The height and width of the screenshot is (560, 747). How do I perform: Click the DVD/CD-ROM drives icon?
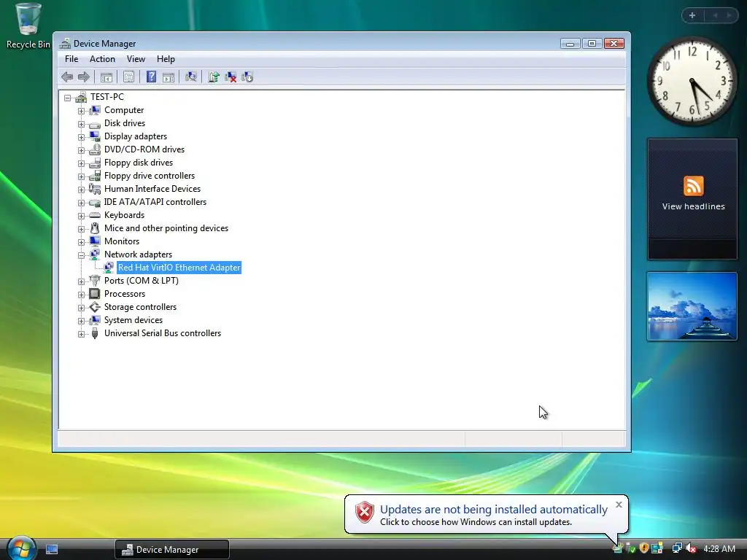tap(95, 149)
